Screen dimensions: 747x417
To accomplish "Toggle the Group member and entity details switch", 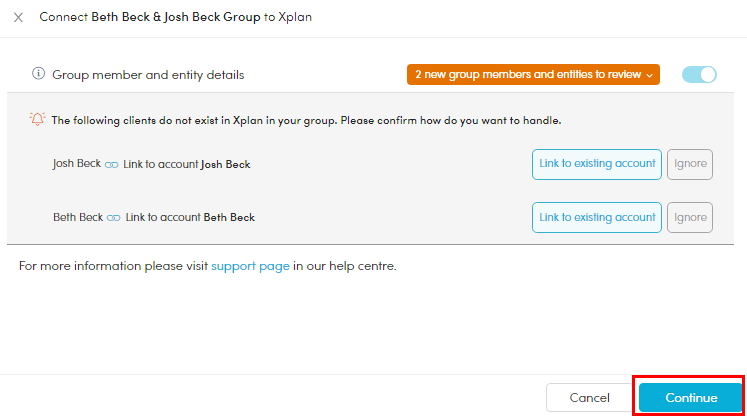I will pyautogui.click(x=699, y=74).
